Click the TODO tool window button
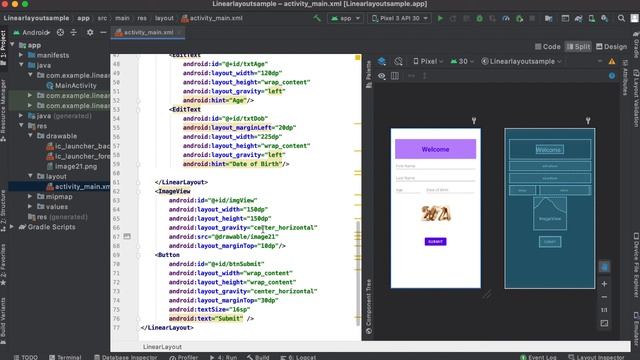This screenshot has width=640, height=360. (25, 357)
